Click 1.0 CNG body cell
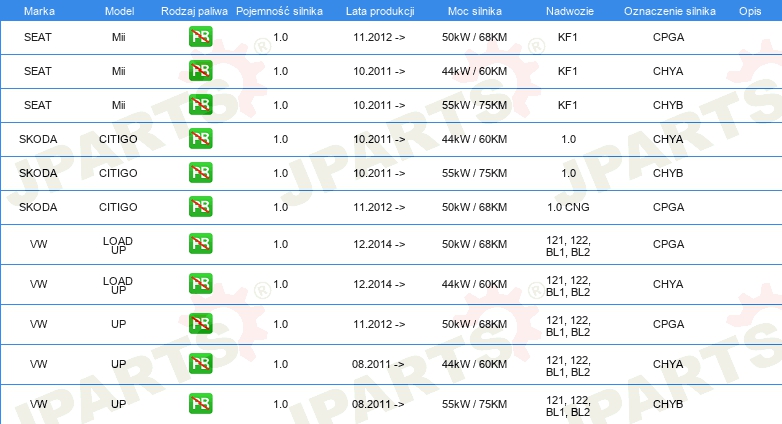Image resolution: width=782 pixels, height=424 pixels. (568, 207)
